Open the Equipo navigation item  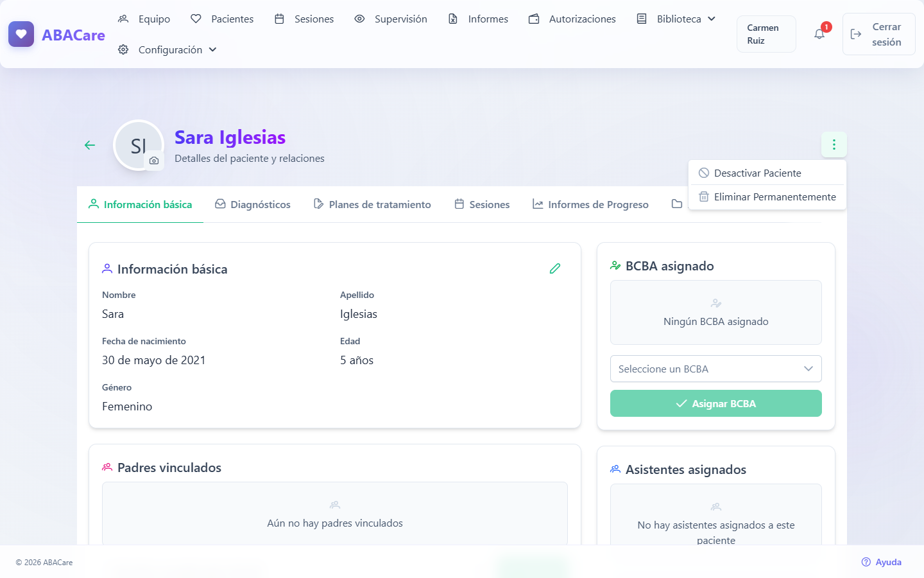coord(144,19)
